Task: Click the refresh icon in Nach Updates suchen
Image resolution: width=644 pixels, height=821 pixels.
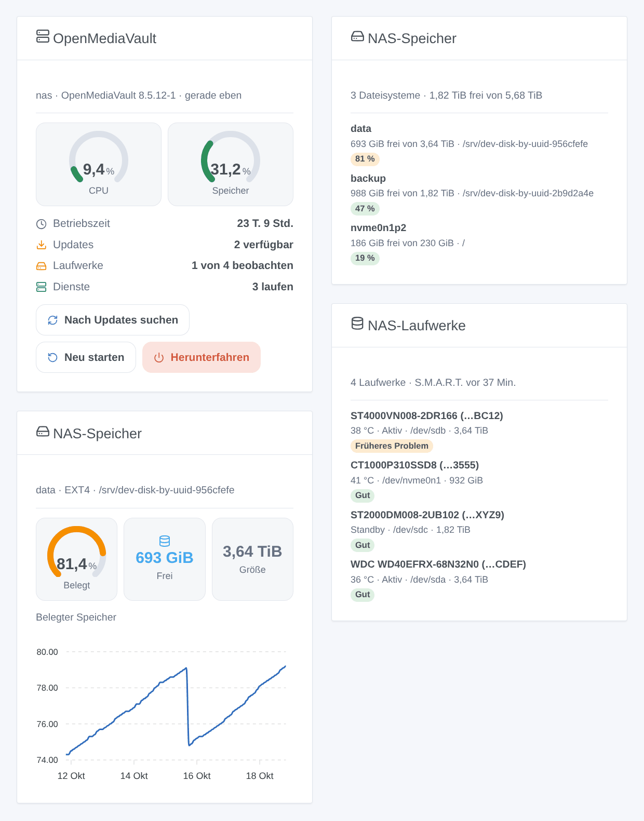Action: click(52, 320)
